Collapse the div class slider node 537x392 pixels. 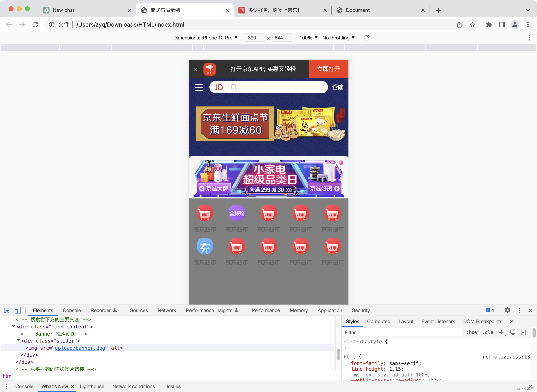[x=18, y=341]
